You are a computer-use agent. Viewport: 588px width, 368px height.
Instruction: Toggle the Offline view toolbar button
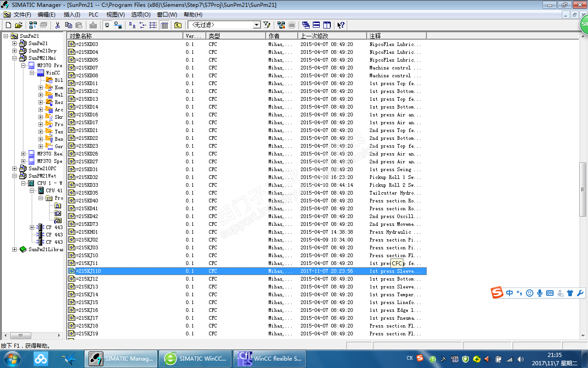coord(107,25)
